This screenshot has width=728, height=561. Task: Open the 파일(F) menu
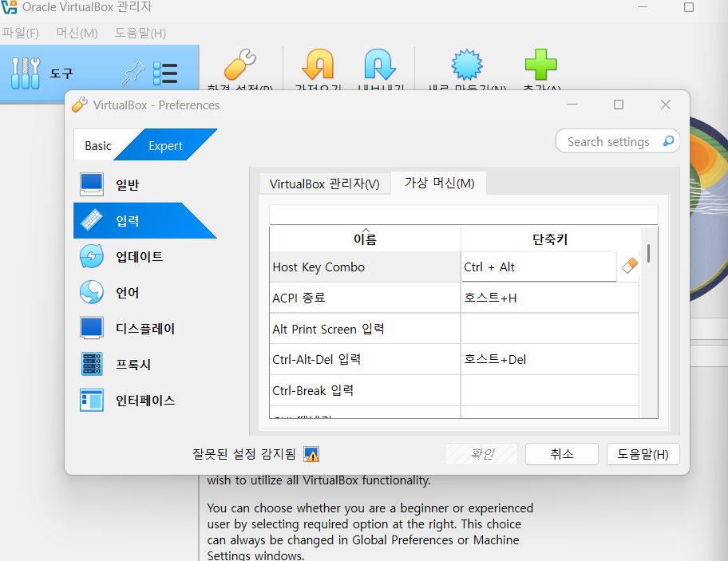21,33
